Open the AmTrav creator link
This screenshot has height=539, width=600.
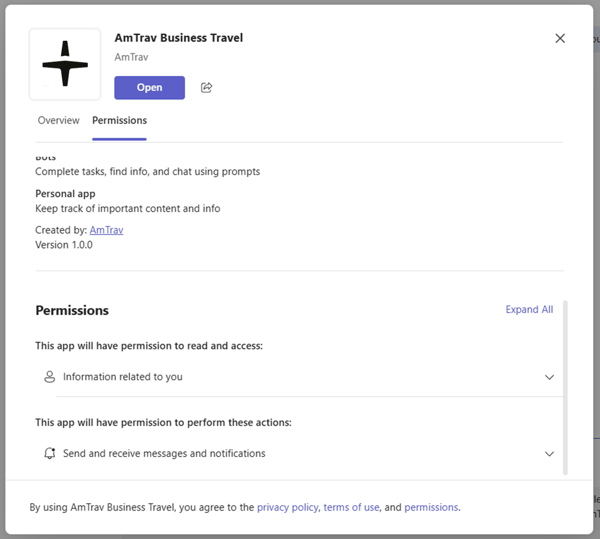(106, 230)
